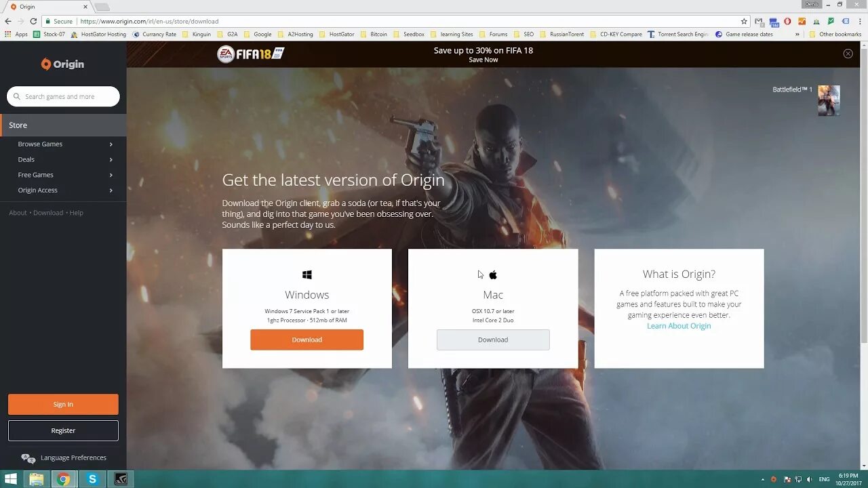Click the About footer link
868x488 pixels.
(18, 213)
